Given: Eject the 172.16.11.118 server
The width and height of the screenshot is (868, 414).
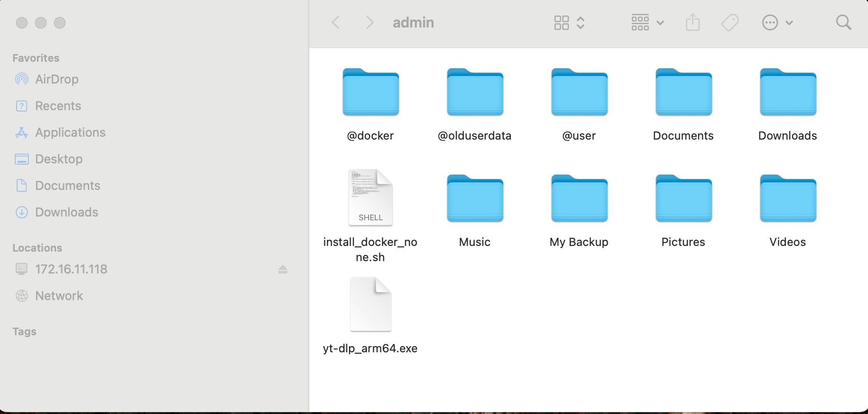Looking at the screenshot, I should click(283, 269).
